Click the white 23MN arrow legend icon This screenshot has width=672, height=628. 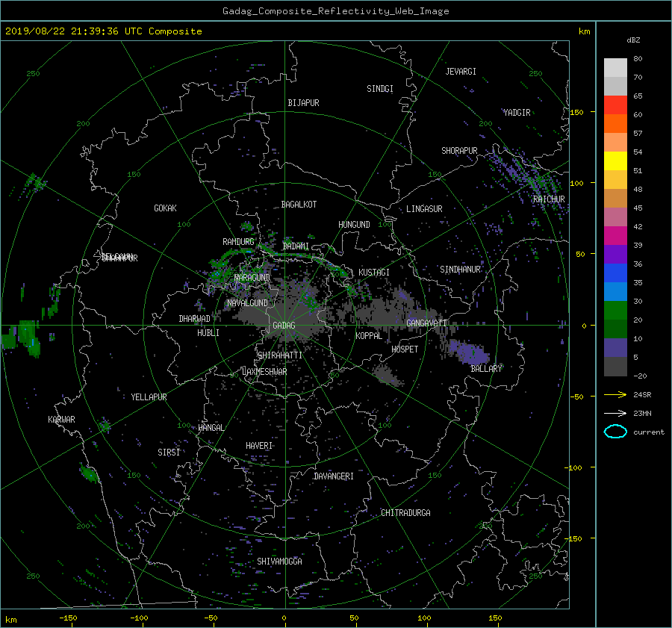[x=615, y=413]
